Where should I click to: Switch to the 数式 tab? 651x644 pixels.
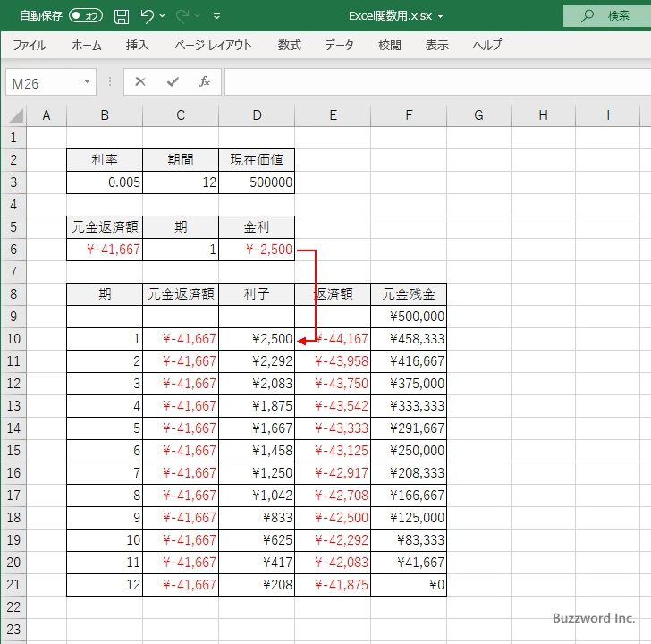290,45
